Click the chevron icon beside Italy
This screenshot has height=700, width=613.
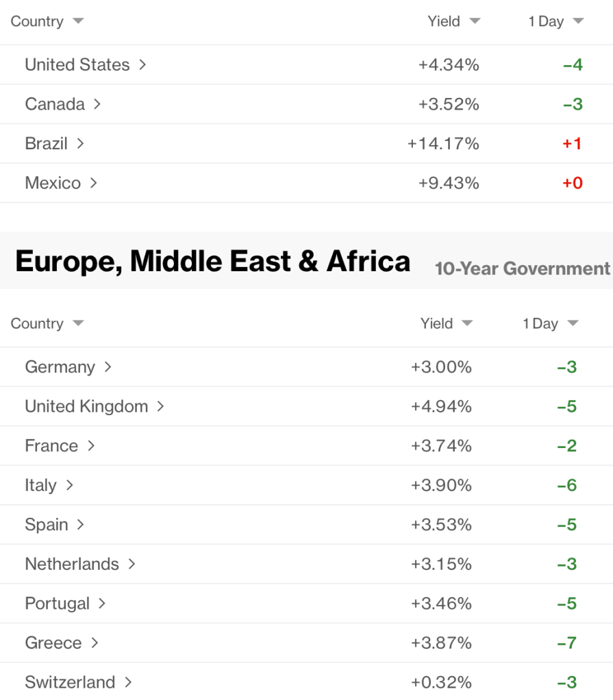(x=69, y=486)
